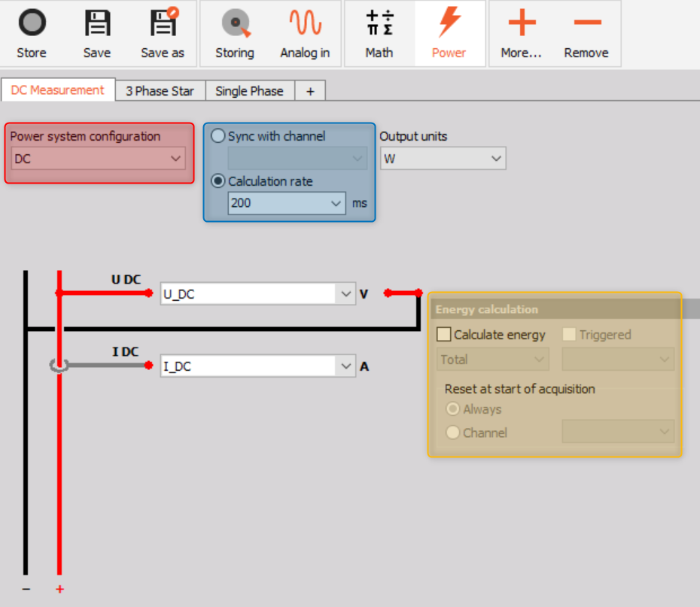Toggle the Triggered checkbox
Screen dimensions: 700x607
coord(569,335)
